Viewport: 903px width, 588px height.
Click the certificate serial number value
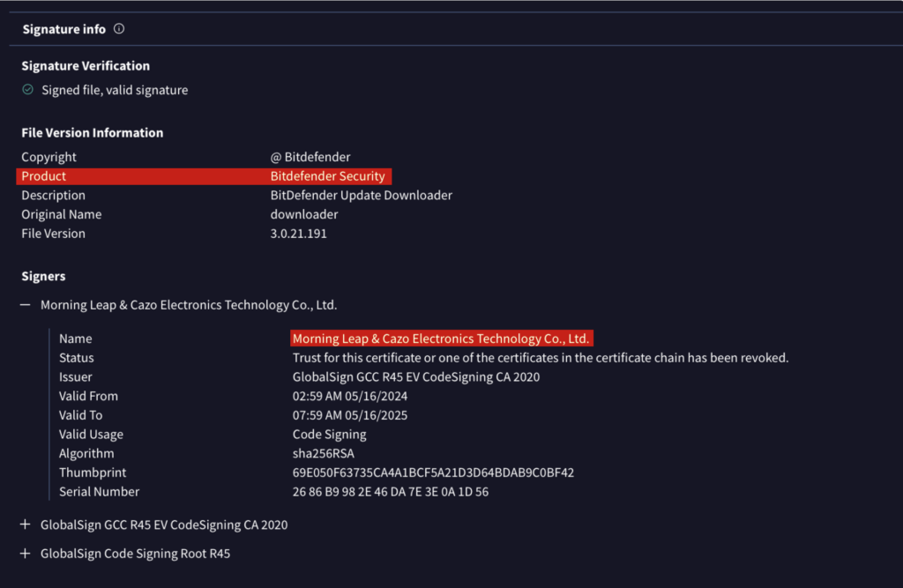click(x=391, y=492)
